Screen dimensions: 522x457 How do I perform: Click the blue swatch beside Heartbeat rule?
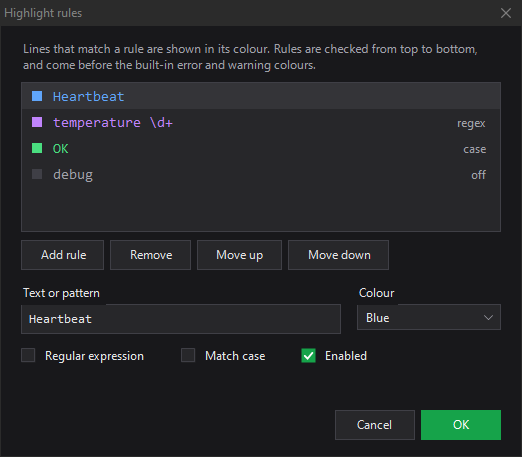(37, 96)
